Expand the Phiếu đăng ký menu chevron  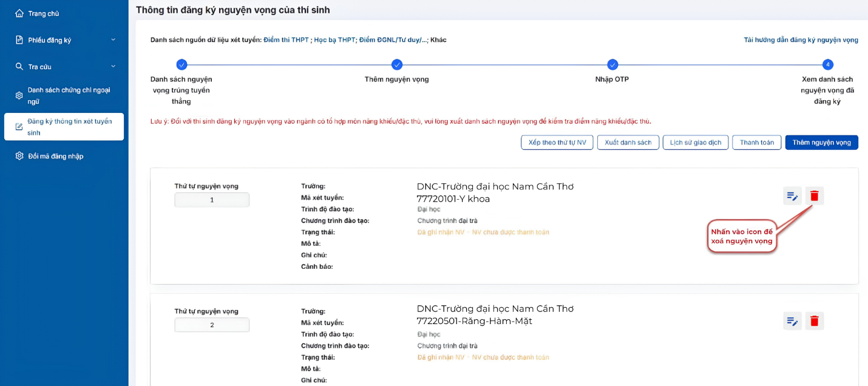(x=113, y=40)
